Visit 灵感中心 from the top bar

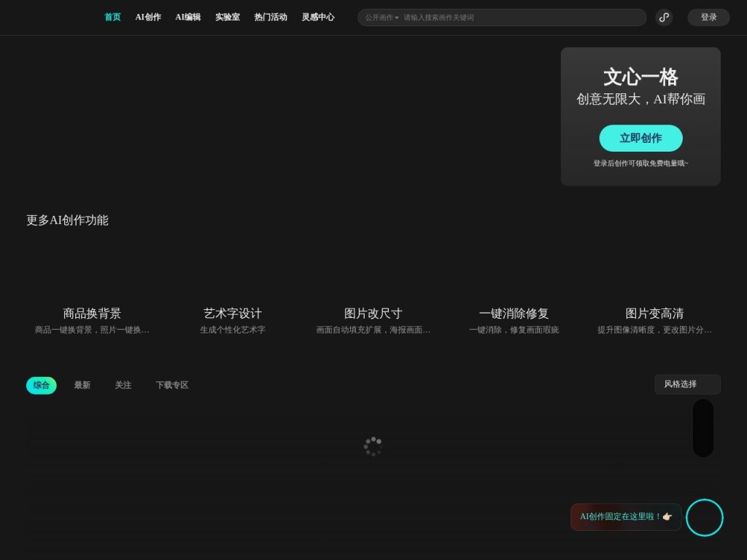318,17
